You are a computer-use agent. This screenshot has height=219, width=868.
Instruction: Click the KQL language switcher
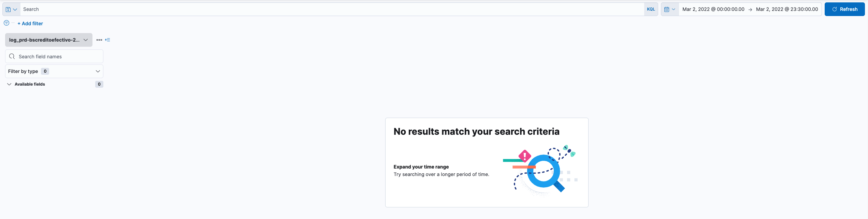tap(651, 9)
